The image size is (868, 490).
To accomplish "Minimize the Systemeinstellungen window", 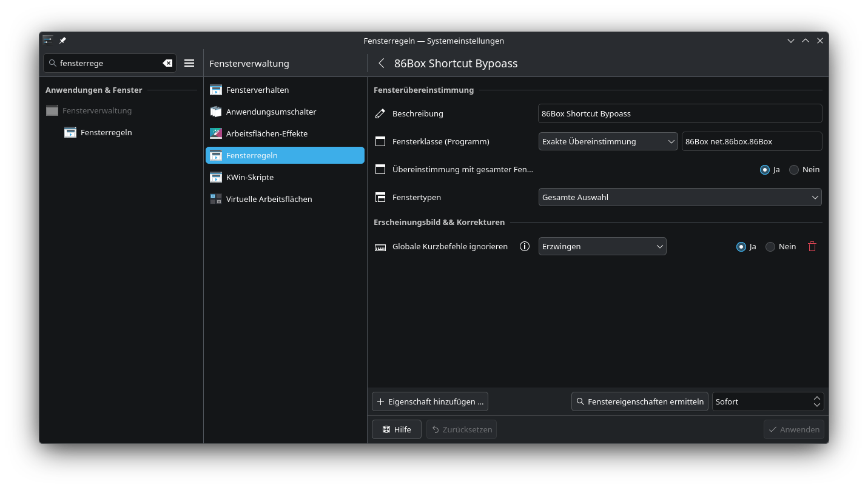I will [x=791, y=41].
